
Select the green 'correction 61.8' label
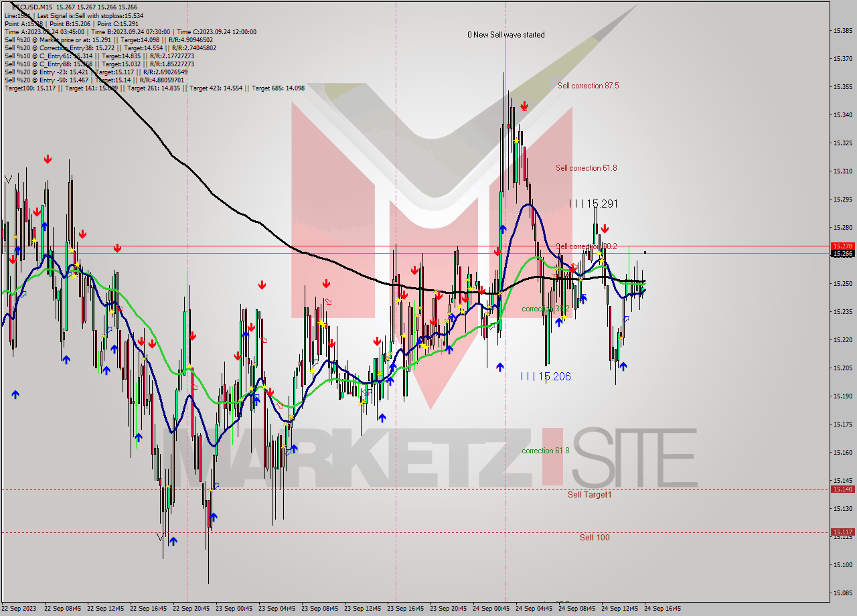[x=546, y=451]
